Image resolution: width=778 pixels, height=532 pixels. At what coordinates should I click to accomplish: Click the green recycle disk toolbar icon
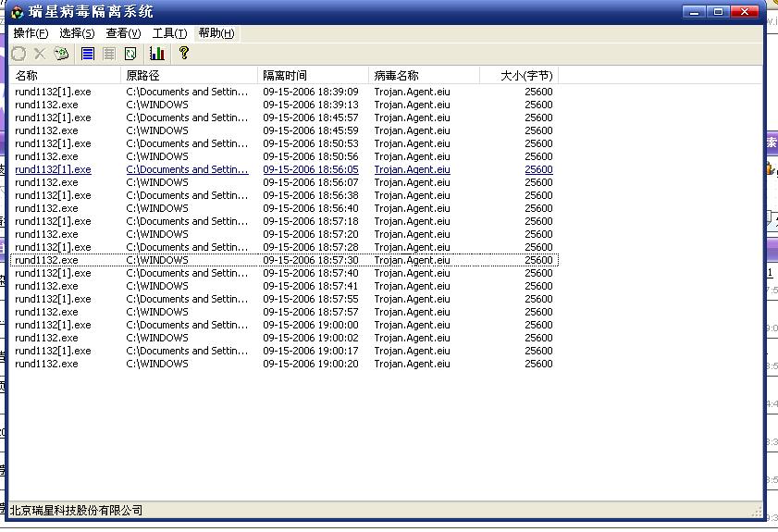(x=61, y=54)
